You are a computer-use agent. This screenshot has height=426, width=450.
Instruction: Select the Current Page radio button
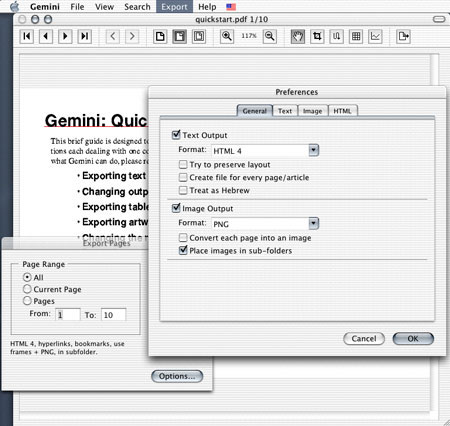pyautogui.click(x=27, y=289)
